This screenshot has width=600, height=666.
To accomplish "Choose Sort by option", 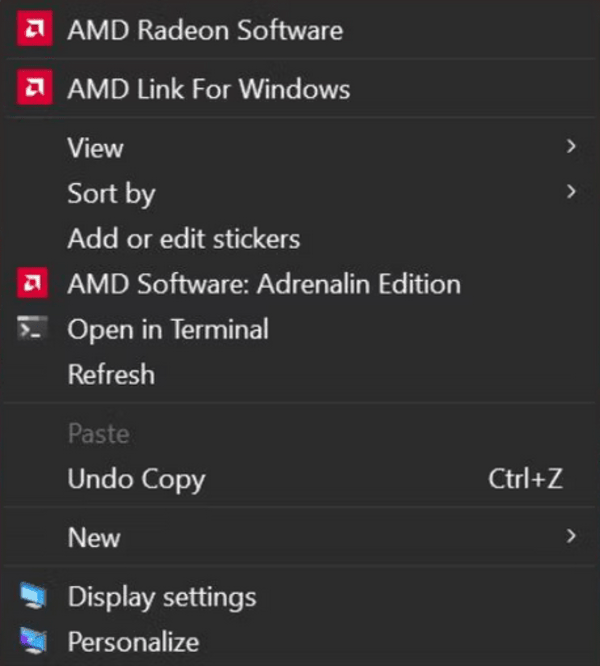I will pos(300,193).
